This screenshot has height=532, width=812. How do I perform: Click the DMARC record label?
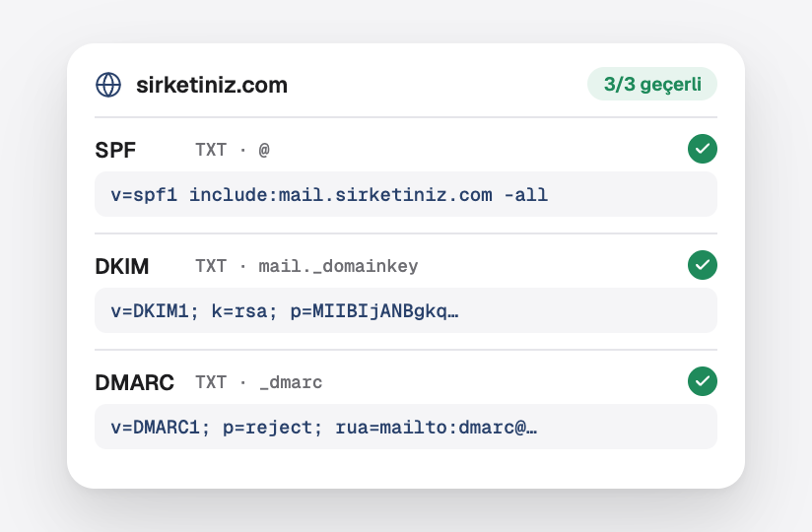click(135, 382)
